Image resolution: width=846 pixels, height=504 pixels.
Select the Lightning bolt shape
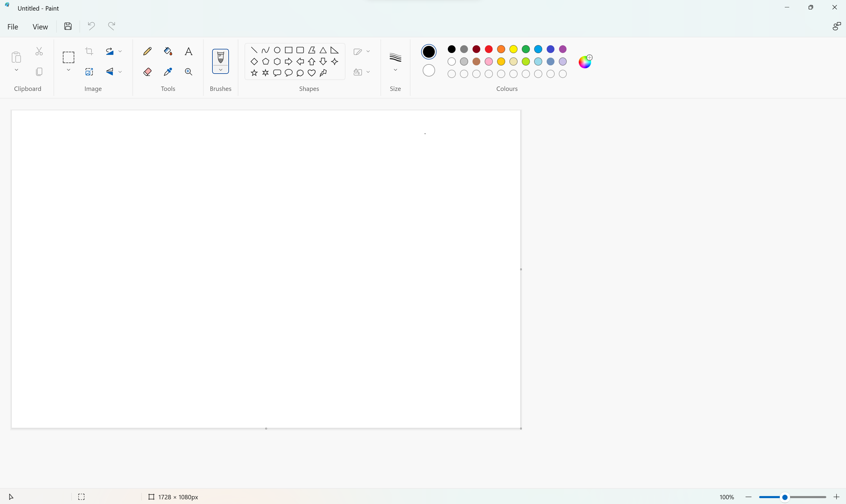323,73
